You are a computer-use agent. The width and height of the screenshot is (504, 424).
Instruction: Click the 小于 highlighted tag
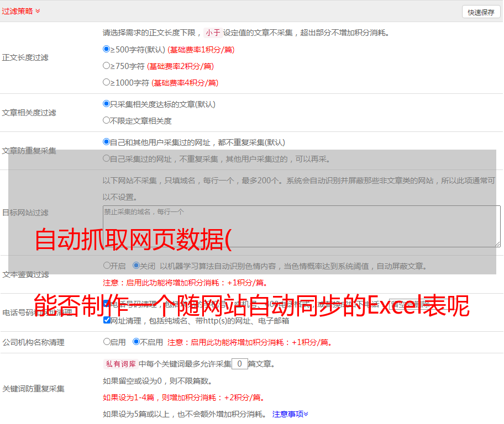pos(213,33)
